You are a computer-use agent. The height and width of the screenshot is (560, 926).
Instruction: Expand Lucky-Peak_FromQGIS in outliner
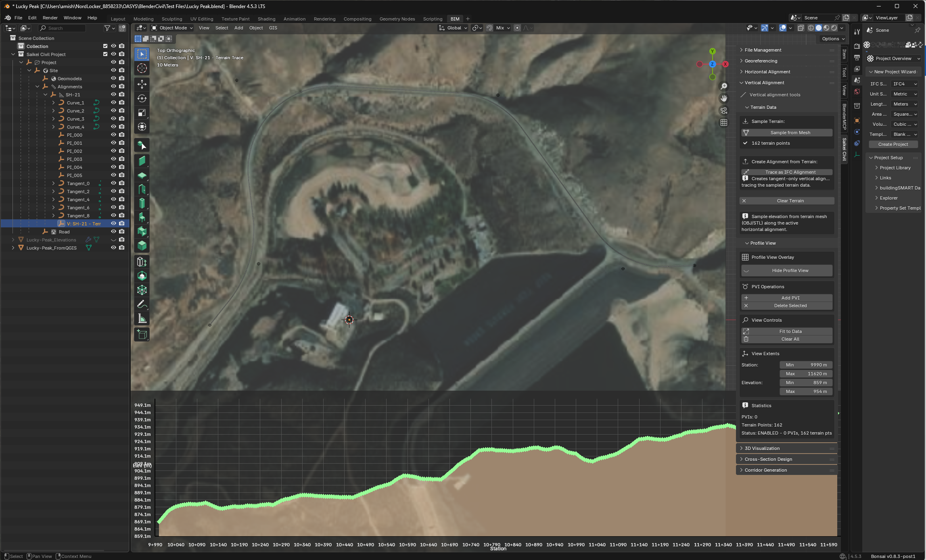tap(13, 248)
